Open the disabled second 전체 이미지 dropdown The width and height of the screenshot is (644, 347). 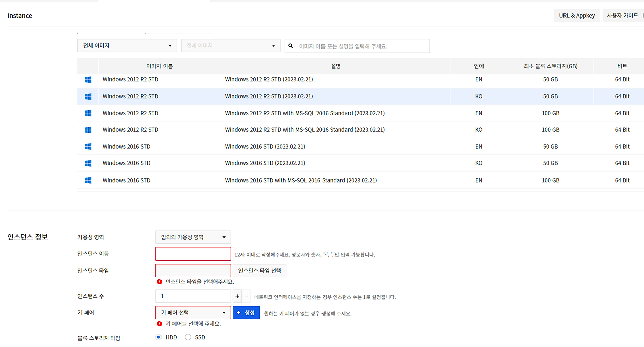tap(231, 46)
